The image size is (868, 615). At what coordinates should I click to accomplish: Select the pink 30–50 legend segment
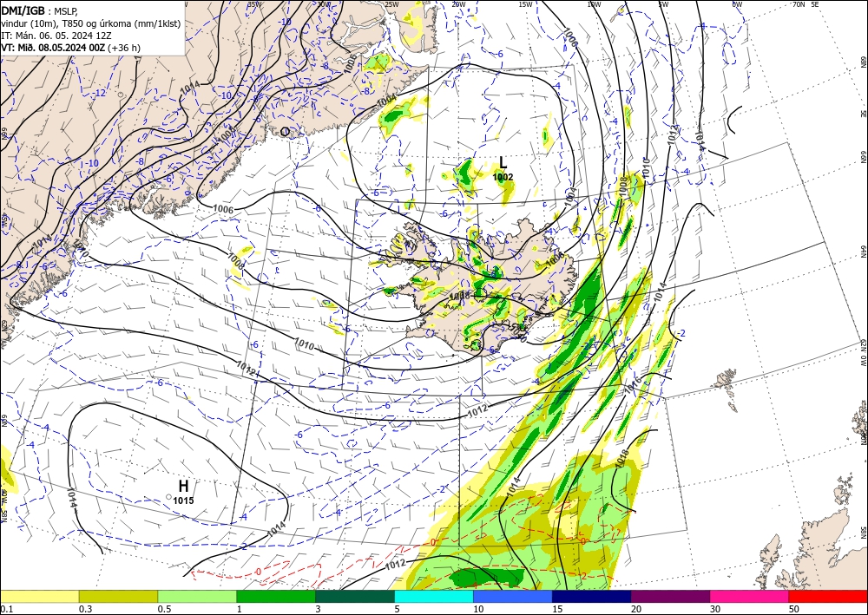(750, 596)
